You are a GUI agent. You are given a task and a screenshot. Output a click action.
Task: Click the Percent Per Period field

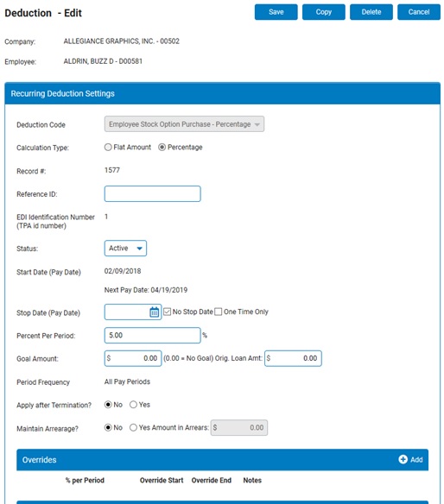(153, 335)
